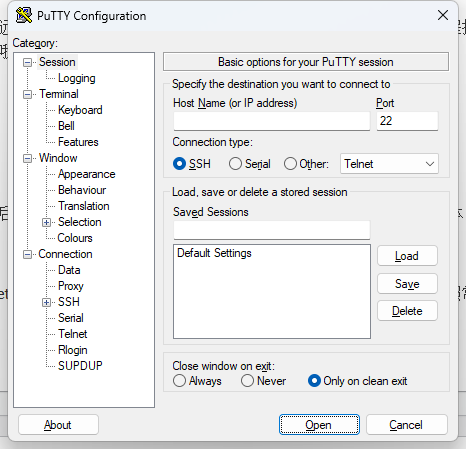Click the Load session button
Image resolution: width=466 pixels, height=449 pixels.
coord(407,256)
